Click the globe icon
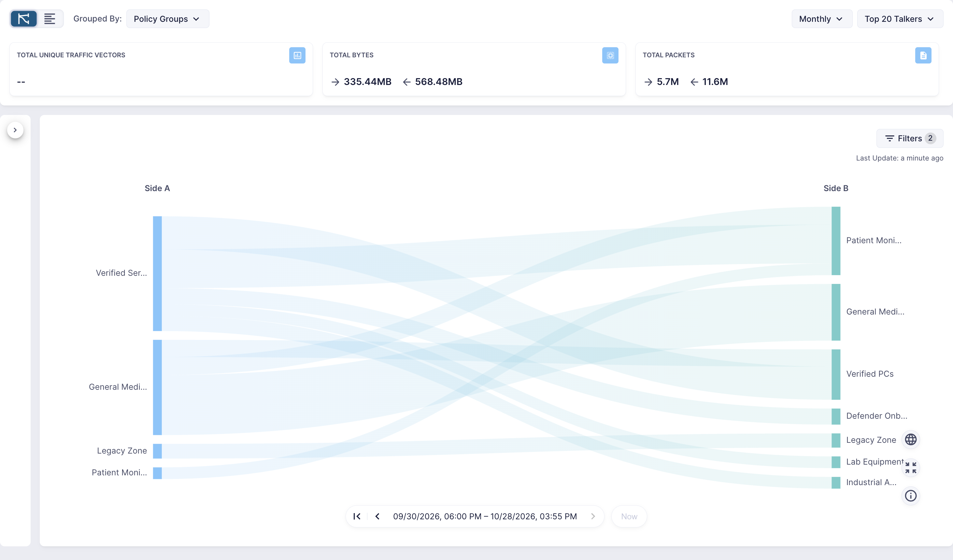 tap(911, 440)
